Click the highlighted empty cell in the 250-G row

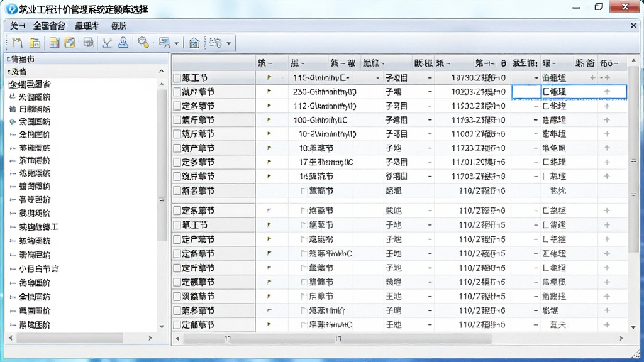pyautogui.click(x=526, y=92)
